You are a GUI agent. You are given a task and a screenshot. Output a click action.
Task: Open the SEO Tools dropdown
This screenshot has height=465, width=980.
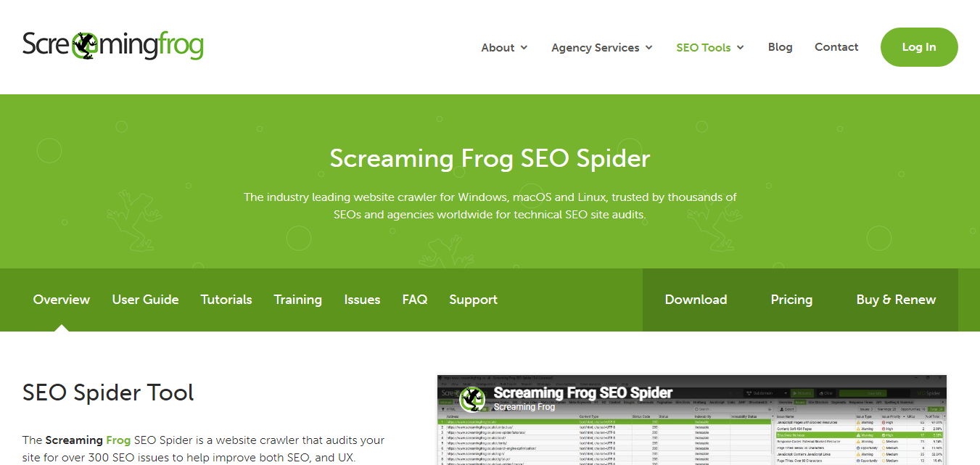(710, 48)
